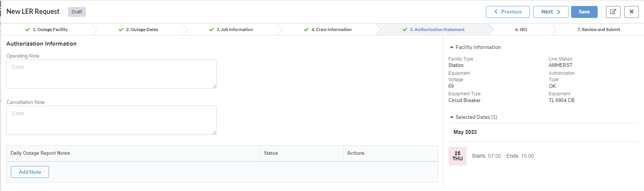Click the Daily Outage Report Notes header
The image size is (644, 191).
pos(40,153)
